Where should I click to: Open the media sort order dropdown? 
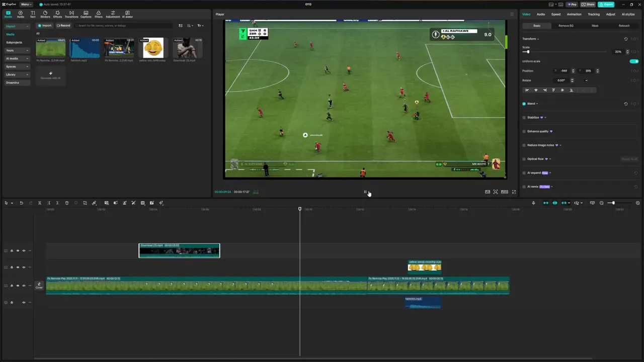[190, 26]
